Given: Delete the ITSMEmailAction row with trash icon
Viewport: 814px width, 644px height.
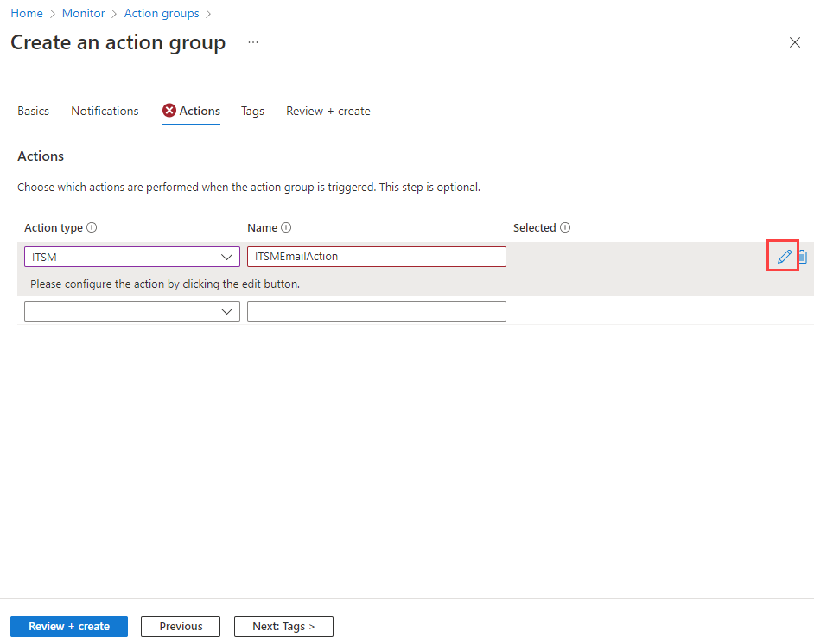Looking at the screenshot, I should [803, 257].
